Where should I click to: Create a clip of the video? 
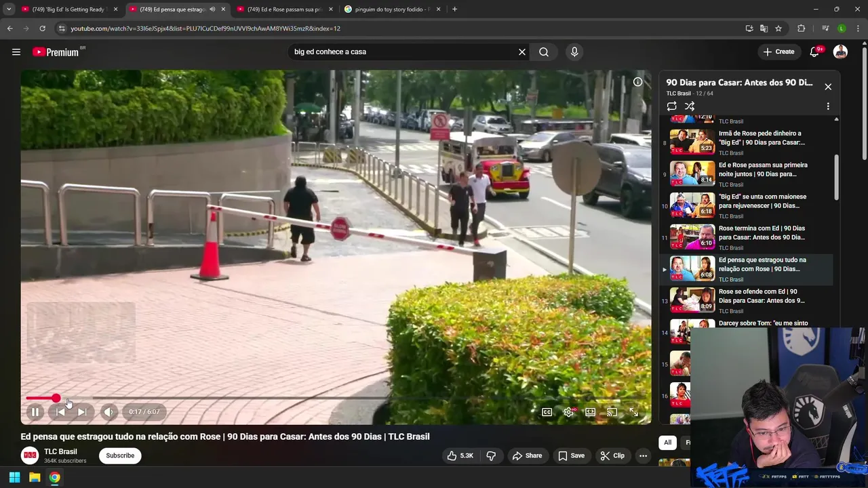[x=612, y=455]
